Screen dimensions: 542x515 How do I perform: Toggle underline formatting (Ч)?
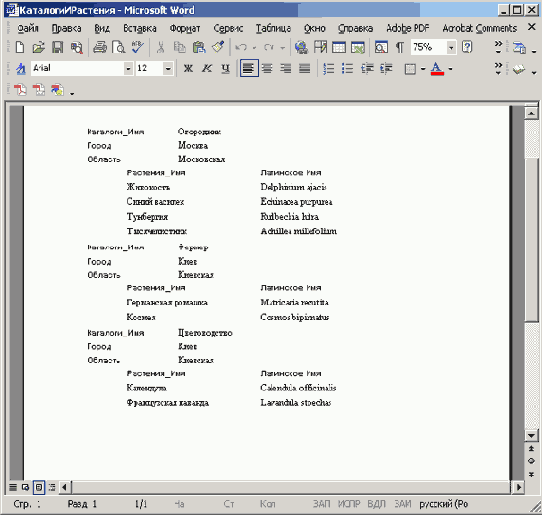tap(225, 68)
